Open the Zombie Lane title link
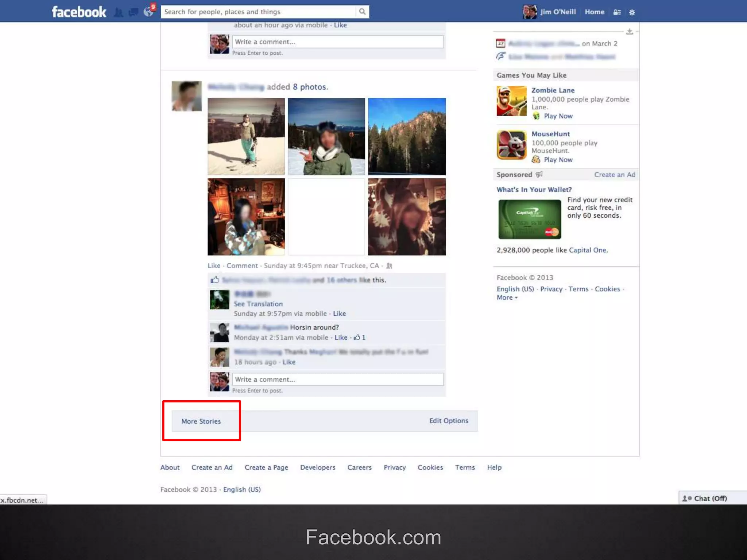 [553, 90]
